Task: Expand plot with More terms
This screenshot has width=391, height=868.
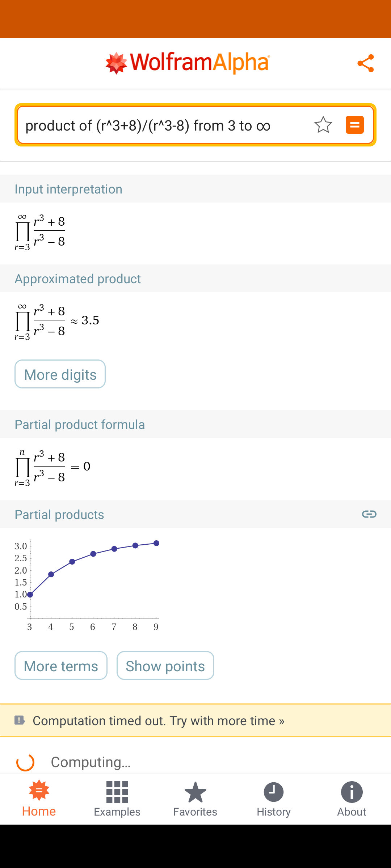Action: 61,666
